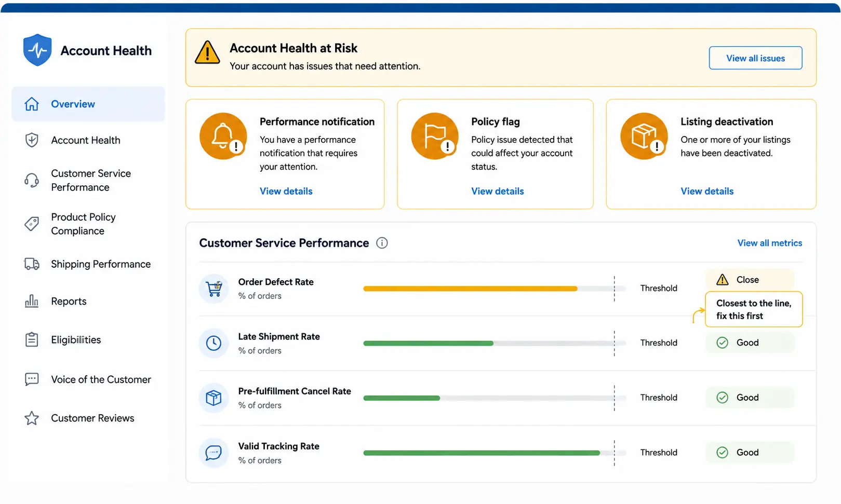Click the Overview home icon
Image resolution: width=841 pixels, height=504 pixels.
32,104
